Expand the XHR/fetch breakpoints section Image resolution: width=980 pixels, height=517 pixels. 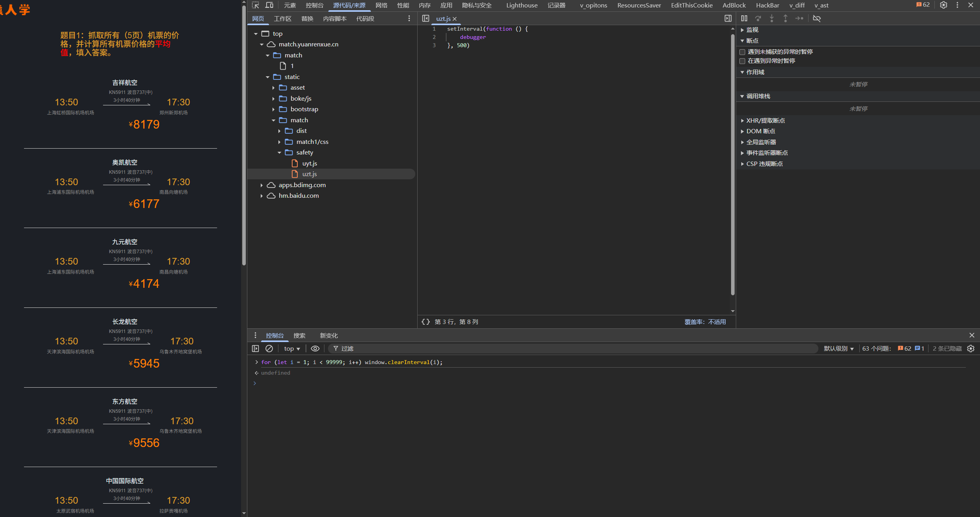pos(765,120)
